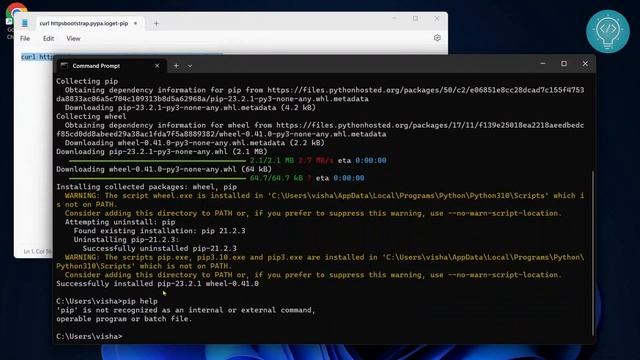
Task: Click the highlighted curl text in Notepad
Action: [37, 57]
